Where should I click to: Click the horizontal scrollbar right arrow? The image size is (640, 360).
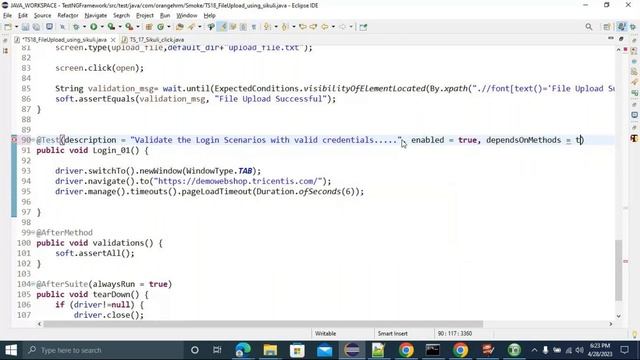611,324
